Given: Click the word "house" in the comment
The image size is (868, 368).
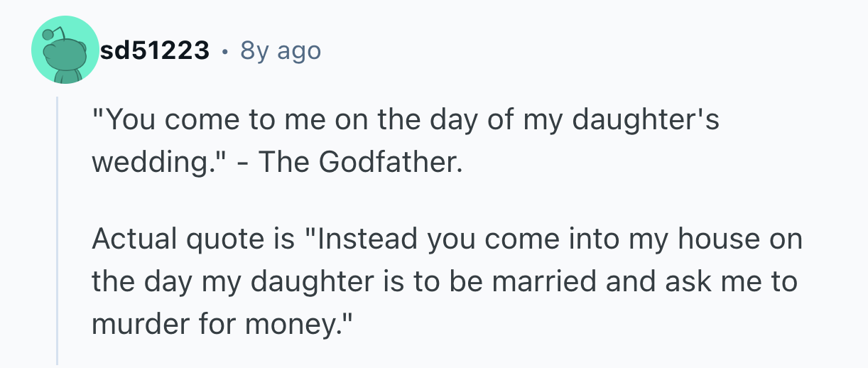Looking at the screenshot, I should 715,239.
